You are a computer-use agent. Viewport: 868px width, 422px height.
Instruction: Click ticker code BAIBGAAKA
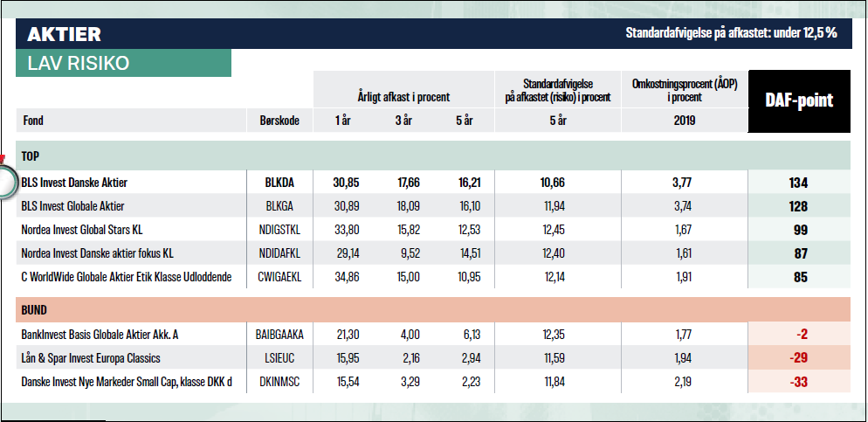point(279,335)
